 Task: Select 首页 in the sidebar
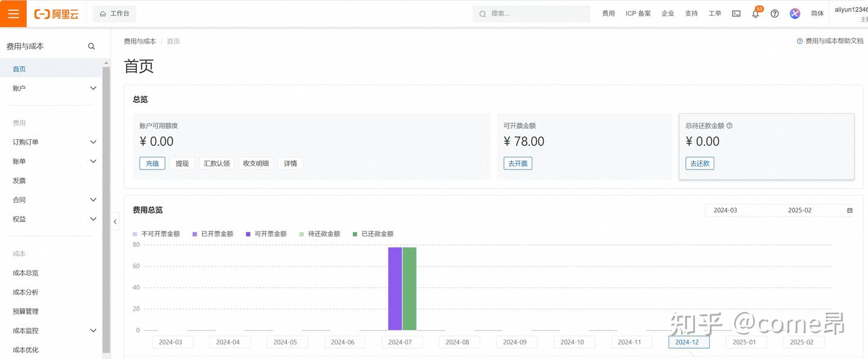pyautogui.click(x=51, y=69)
